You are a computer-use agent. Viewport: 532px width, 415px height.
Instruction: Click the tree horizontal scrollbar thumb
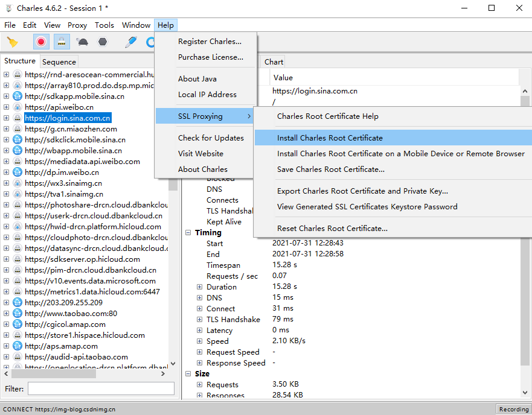point(54,373)
